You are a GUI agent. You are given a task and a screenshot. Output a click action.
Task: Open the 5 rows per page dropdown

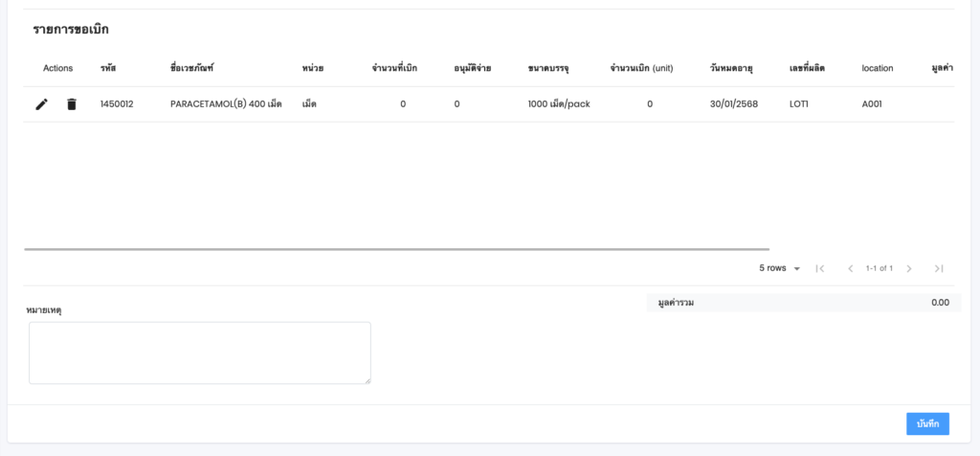click(779, 268)
